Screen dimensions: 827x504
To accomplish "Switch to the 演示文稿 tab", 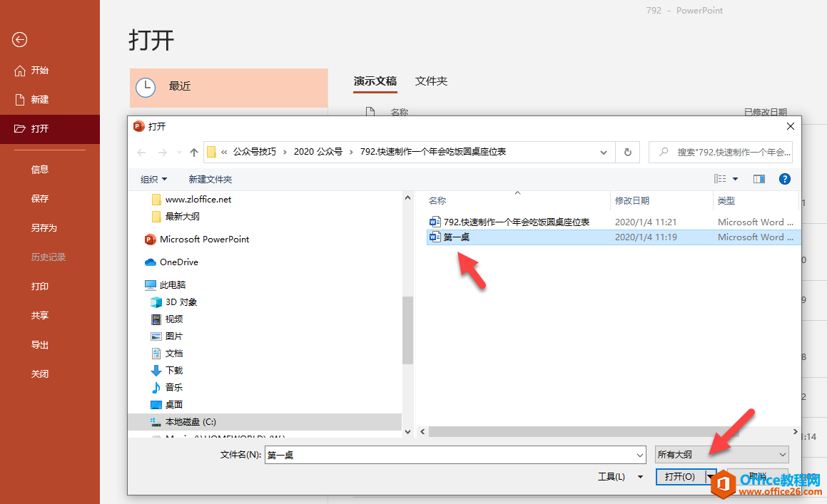I will pyautogui.click(x=375, y=81).
